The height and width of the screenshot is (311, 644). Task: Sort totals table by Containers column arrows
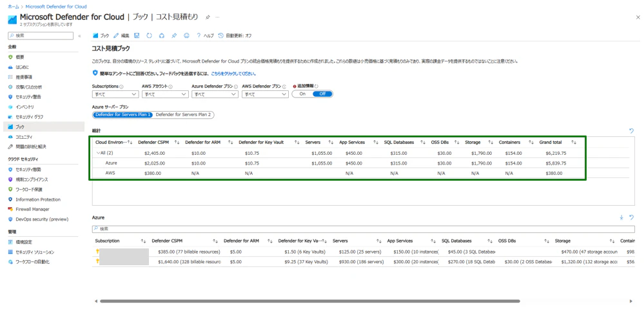coord(531,142)
